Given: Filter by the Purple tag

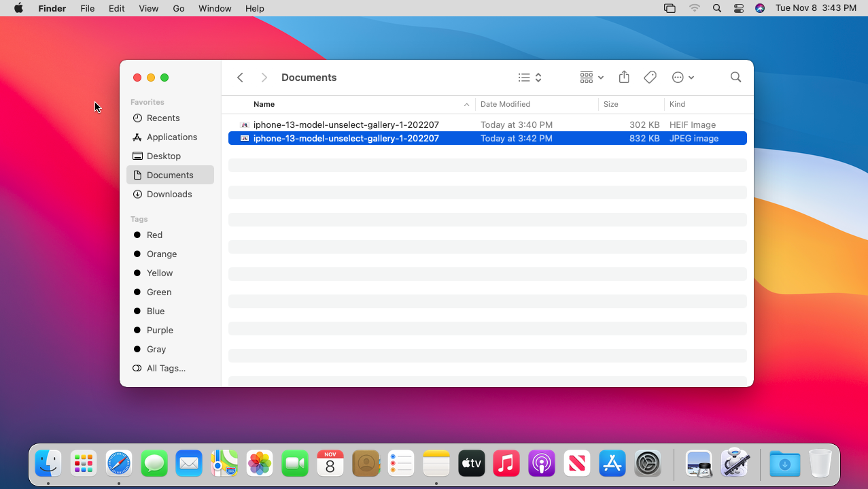Looking at the screenshot, I should tap(170, 330).
